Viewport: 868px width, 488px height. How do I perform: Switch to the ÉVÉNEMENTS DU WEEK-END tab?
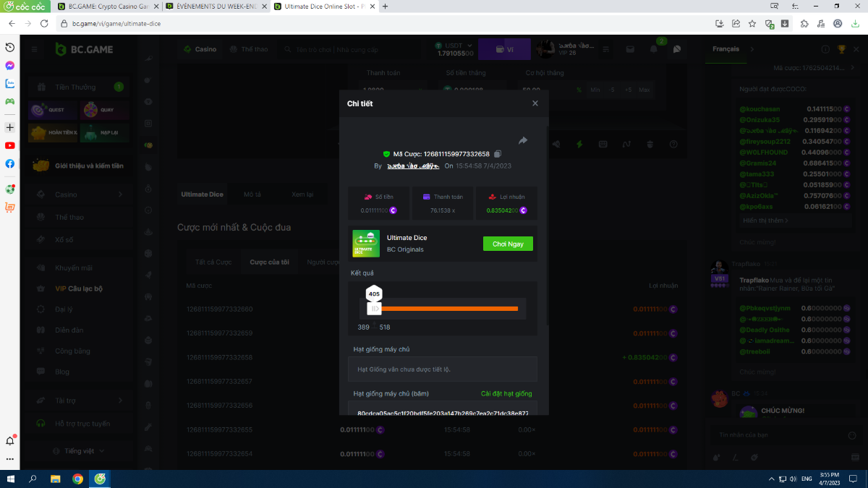click(216, 6)
